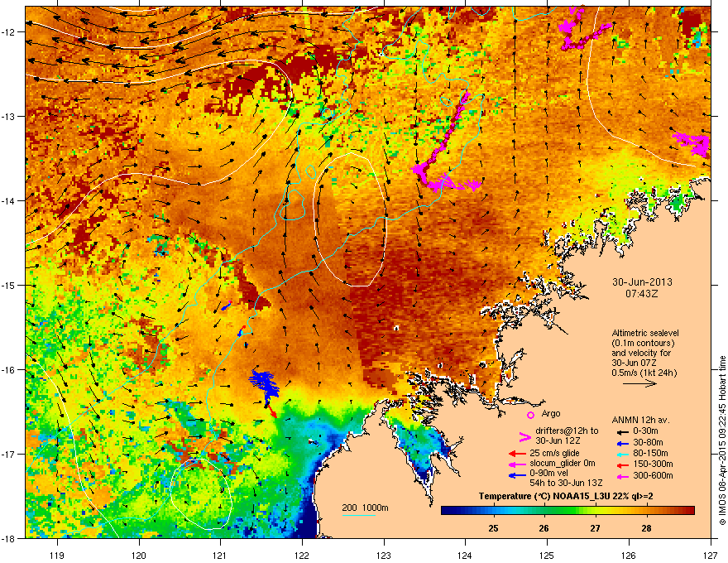Viewport: 728px width, 563px height.
Task: Click the 0.5m/s velocity scale arrow
Action: pos(639,383)
